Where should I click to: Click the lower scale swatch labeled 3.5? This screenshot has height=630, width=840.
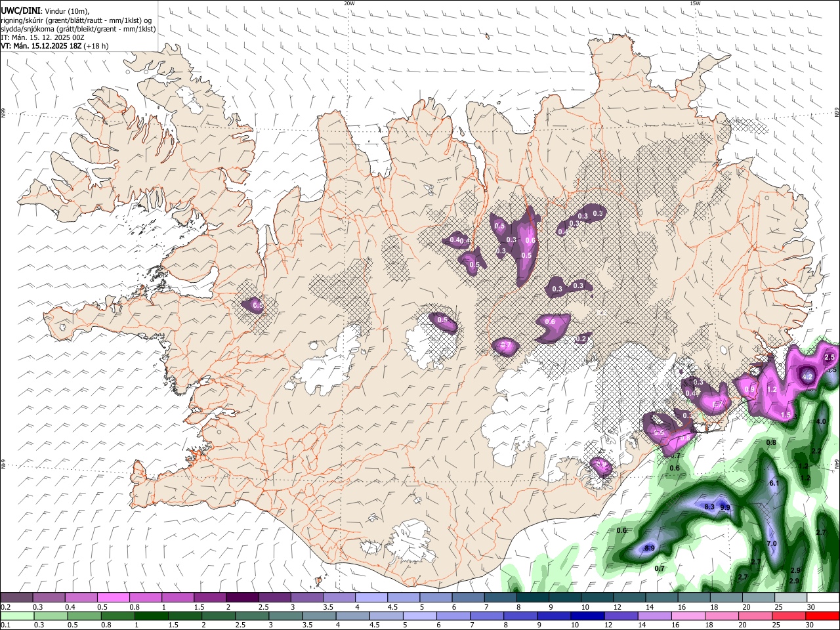click(319, 616)
